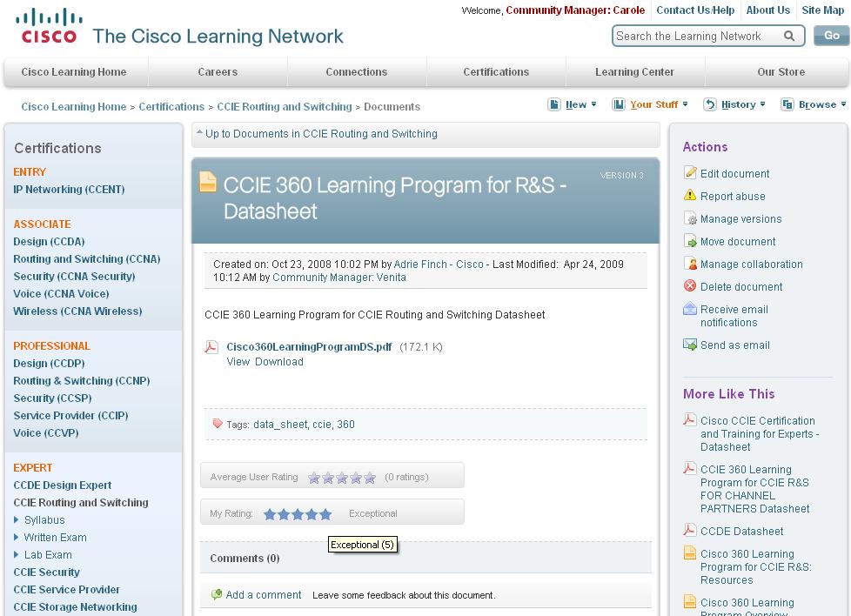Click the Download link for the PDF
This screenshot has height=616, width=851.
tap(279, 361)
